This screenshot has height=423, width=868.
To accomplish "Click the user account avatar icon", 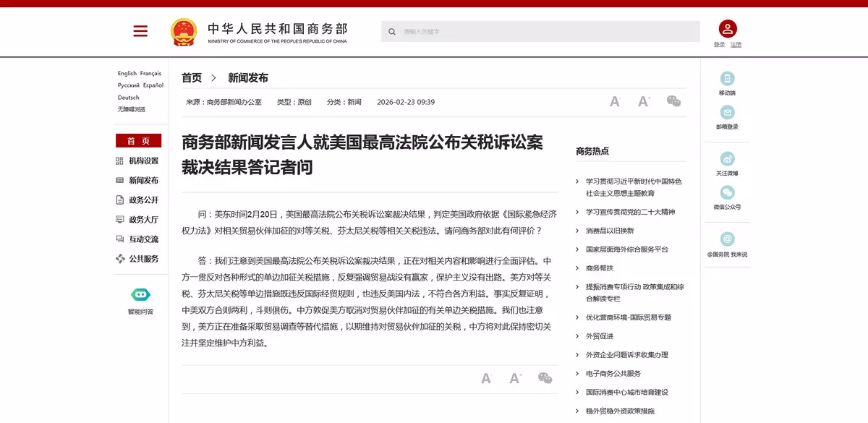I will click(727, 29).
